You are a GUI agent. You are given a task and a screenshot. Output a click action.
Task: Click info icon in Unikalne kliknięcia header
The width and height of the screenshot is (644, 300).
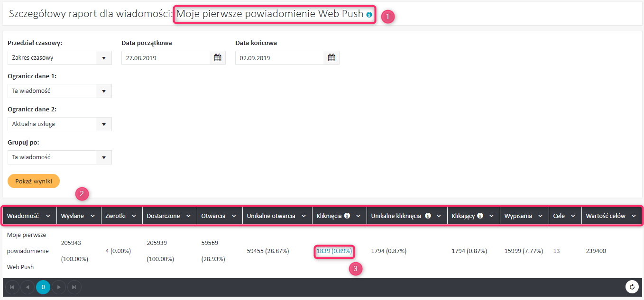pyautogui.click(x=428, y=216)
